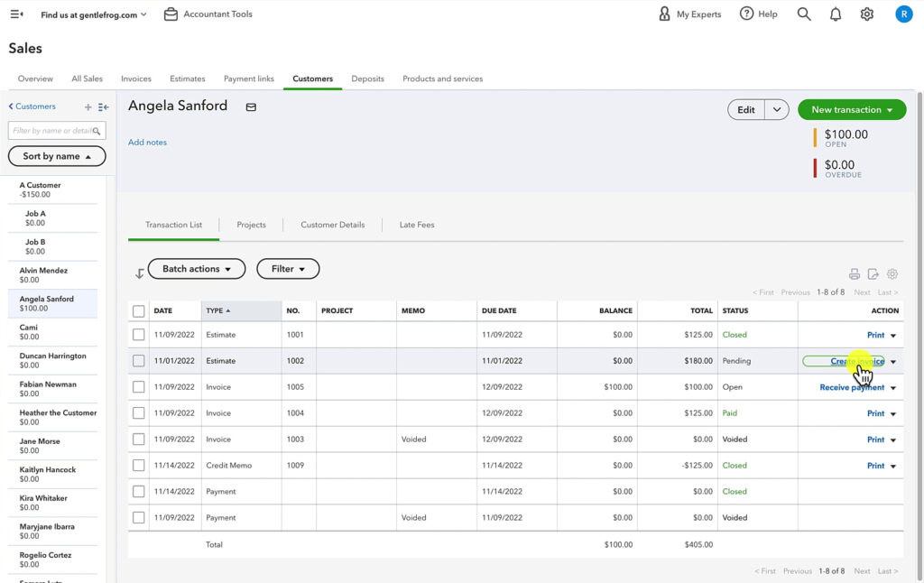Click the plus icon to add a new customer

pyautogui.click(x=86, y=106)
